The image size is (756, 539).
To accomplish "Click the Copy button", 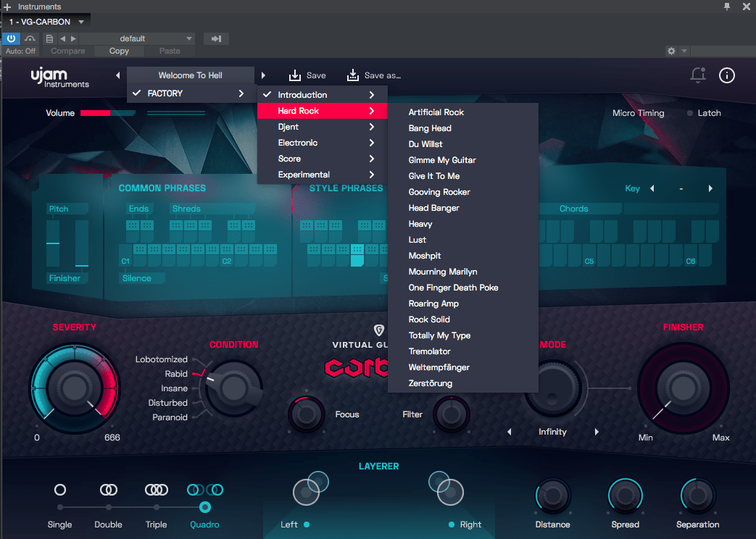I will pos(119,51).
